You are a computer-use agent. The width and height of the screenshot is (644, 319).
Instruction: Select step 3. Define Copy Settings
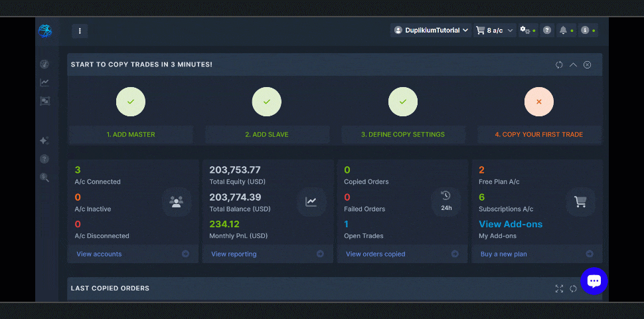point(403,134)
